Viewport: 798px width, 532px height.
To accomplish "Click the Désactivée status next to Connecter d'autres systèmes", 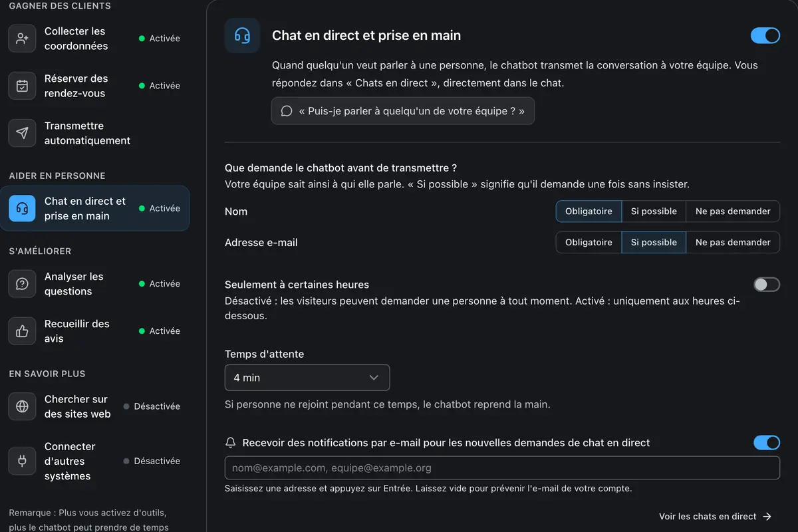I will [x=152, y=461].
